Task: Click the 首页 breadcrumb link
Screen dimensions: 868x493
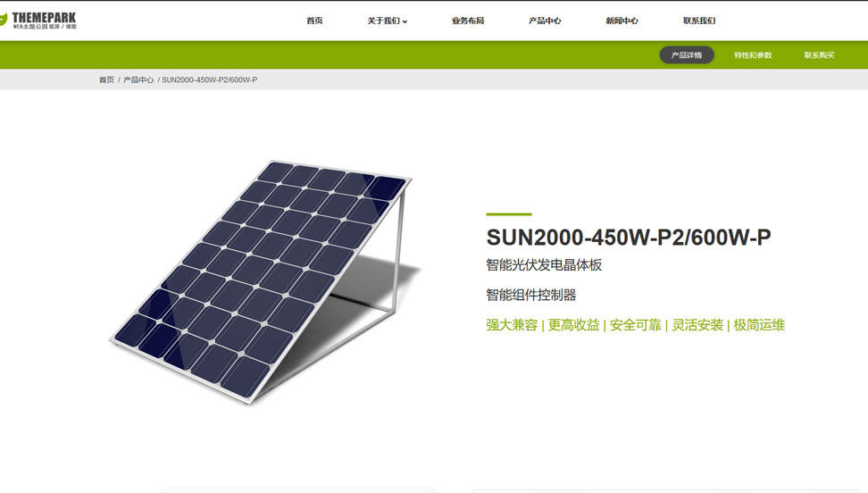Action: [x=106, y=80]
